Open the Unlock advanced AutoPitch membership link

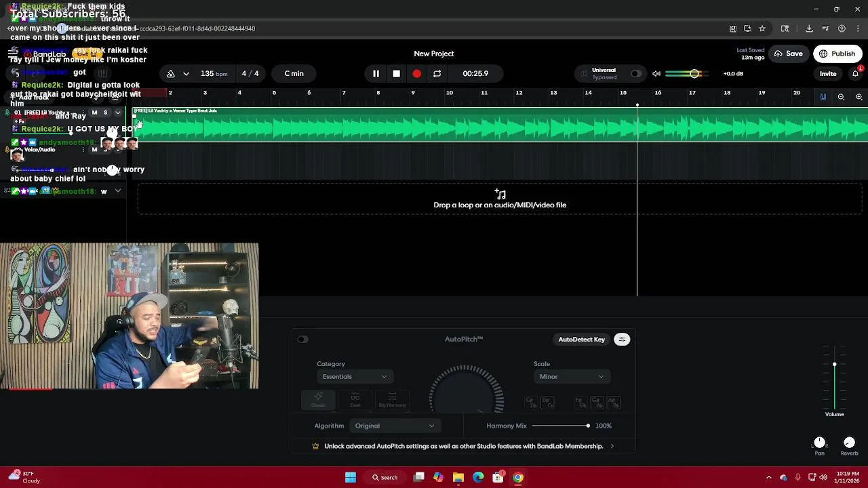click(x=464, y=446)
